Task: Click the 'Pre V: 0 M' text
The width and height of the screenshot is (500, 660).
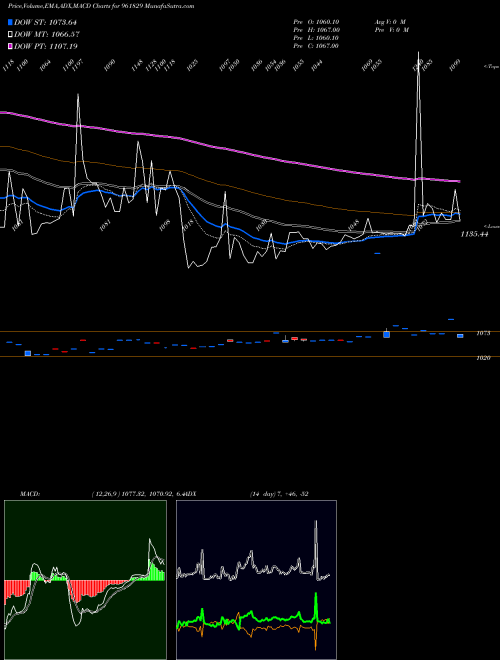Action: (x=393, y=30)
